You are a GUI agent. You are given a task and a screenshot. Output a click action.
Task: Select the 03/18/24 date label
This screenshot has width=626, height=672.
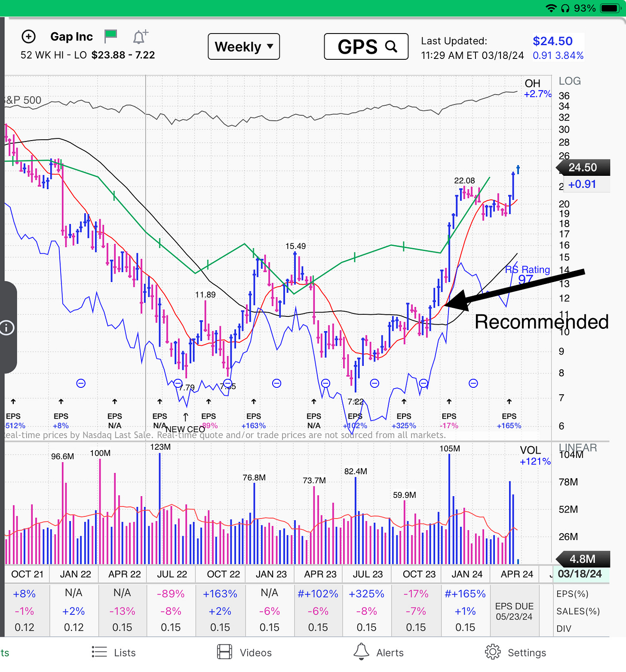click(x=580, y=574)
